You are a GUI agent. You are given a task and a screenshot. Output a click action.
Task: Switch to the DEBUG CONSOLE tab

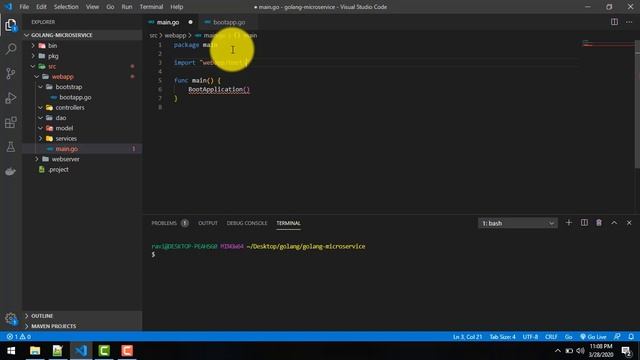[247, 223]
